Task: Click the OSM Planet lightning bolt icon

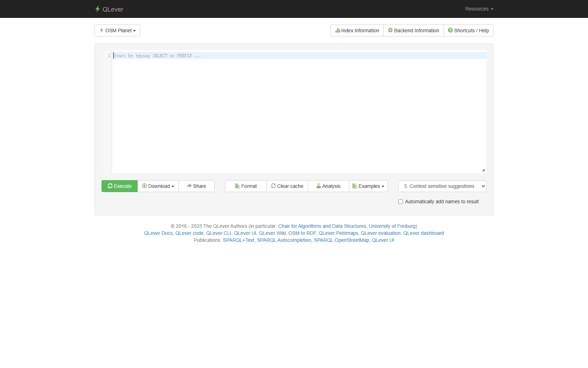Action: point(101,30)
